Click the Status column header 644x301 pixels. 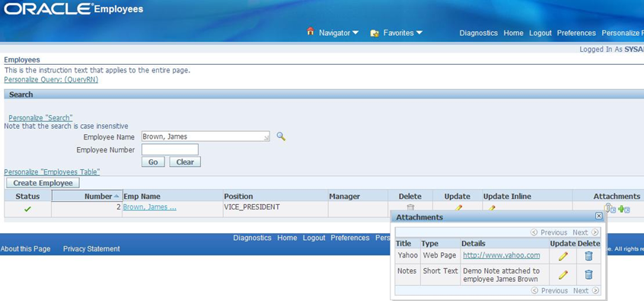pos(27,196)
